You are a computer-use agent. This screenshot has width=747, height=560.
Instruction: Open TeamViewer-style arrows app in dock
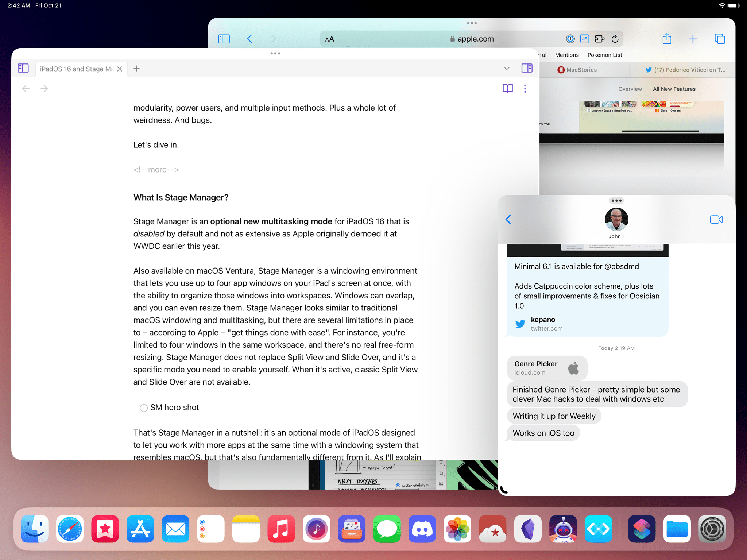pos(598,529)
